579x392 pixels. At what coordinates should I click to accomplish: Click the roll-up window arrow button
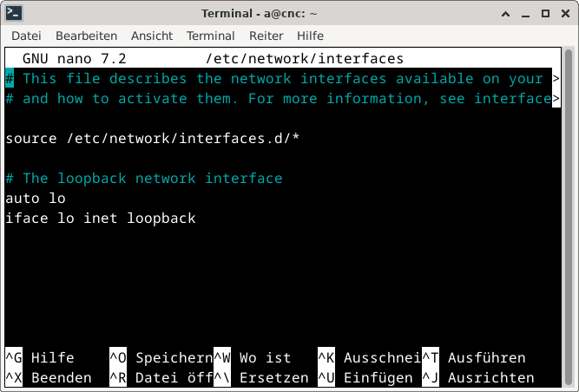(x=505, y=14)
